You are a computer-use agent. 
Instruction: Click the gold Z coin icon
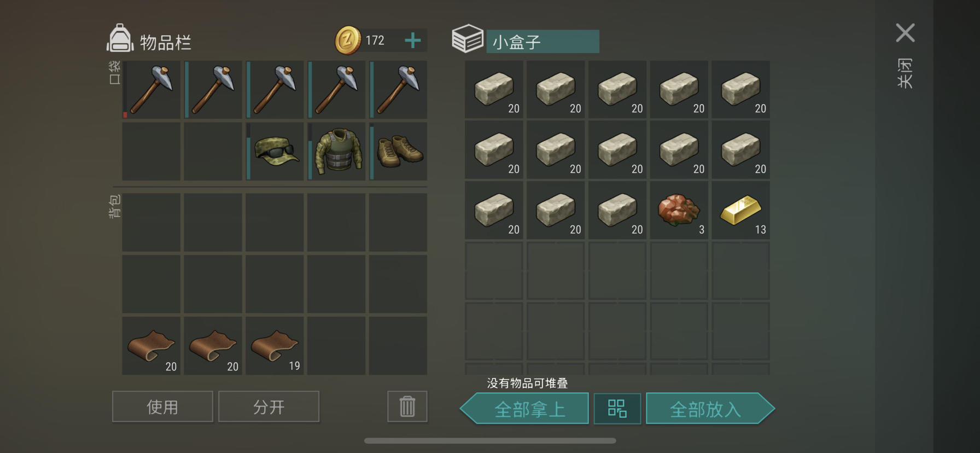(x=348, y=40)
